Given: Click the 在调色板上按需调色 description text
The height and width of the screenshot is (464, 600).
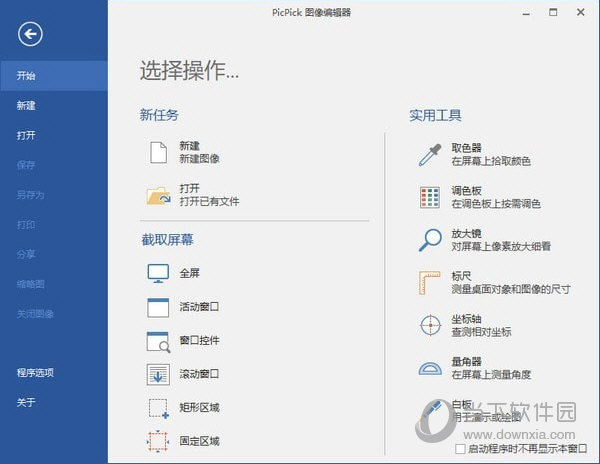Looking at the screenshot, I should tap(496, 204).
